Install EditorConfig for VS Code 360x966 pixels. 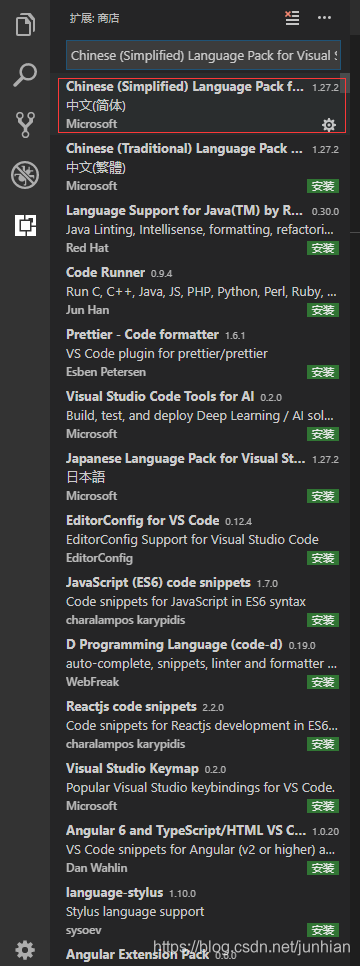[323, 558]
